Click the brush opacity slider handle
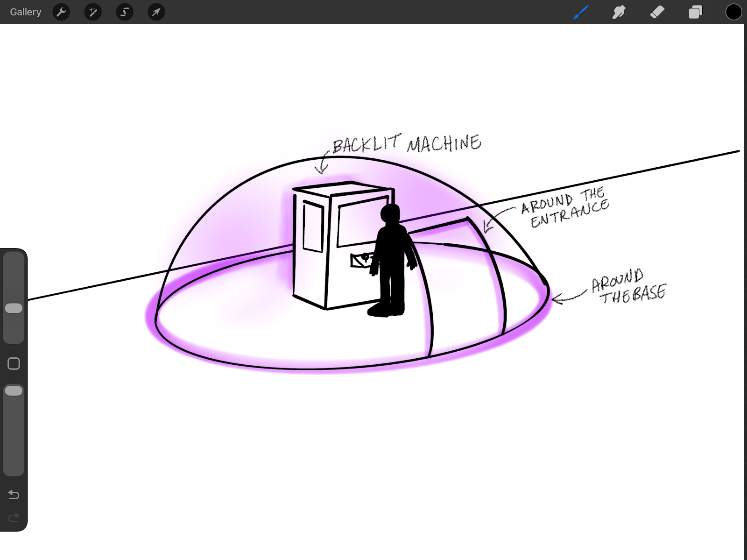Screen dimensions: 747x560 (x=14, y=390)
